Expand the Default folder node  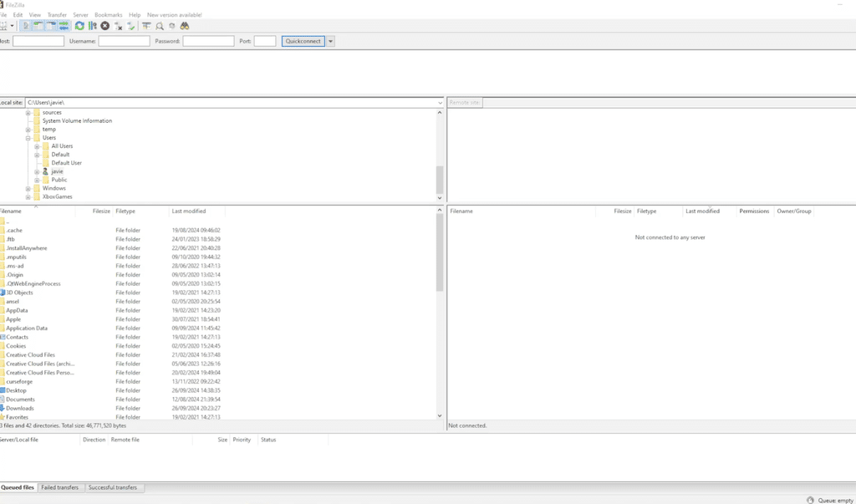point(37,155)
